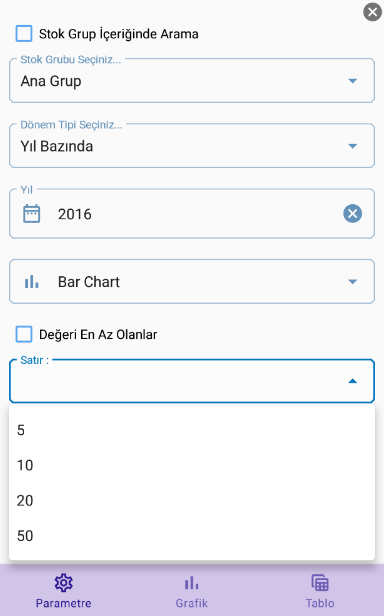Viewport: 384px width, 616px height.
Task: Click the 2016 year input field
Action: coord(192,214)
